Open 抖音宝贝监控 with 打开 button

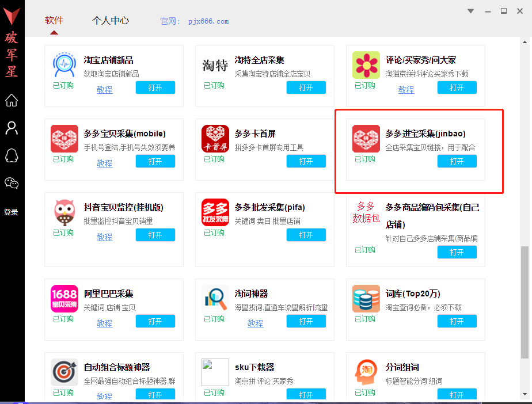[x=155, y=235]
